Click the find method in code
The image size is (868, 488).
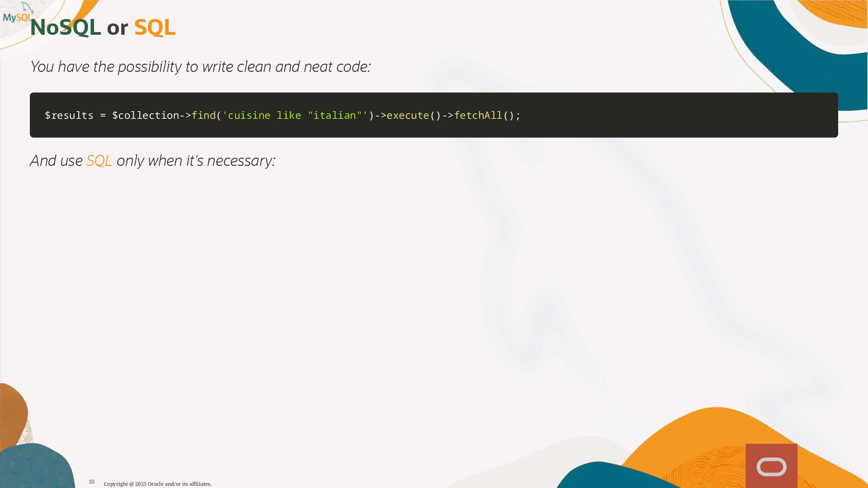pyautogui.click(x=203, y=116)
